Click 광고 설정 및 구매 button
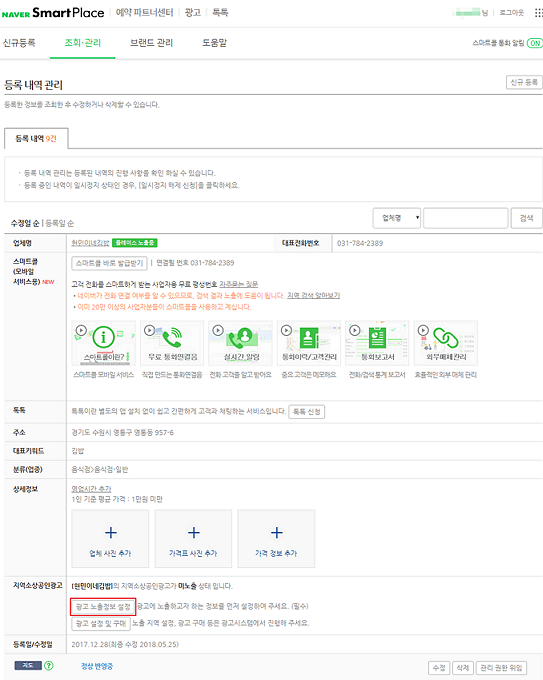 101,623
